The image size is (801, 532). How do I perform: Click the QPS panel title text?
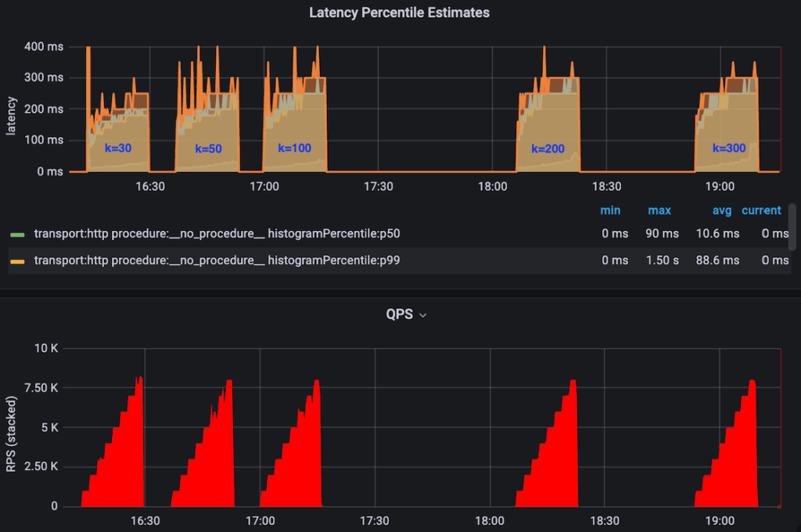[x=397, y=315]
